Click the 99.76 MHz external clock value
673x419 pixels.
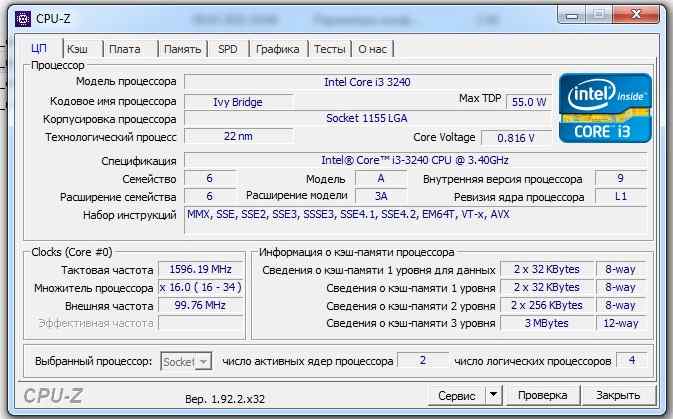200,305
